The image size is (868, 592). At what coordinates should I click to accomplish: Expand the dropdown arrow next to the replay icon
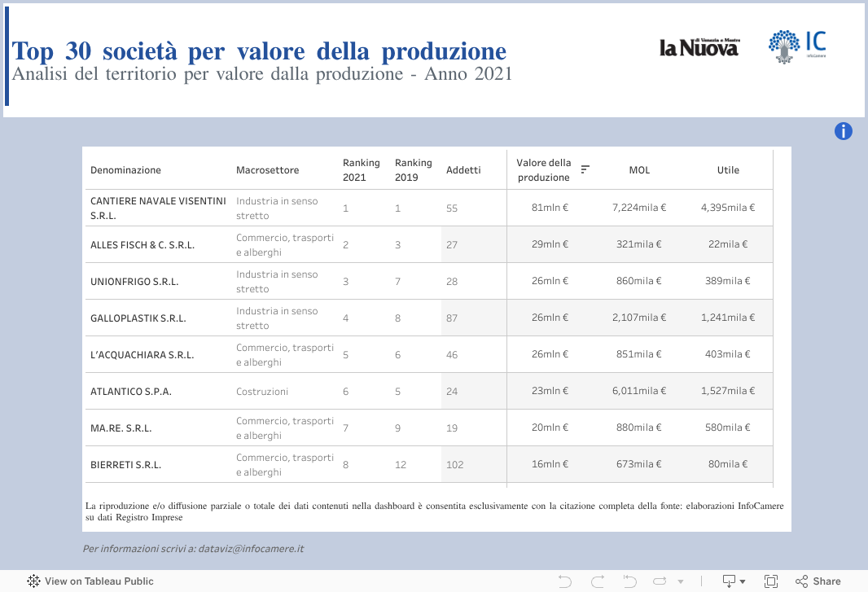(681, 581)
